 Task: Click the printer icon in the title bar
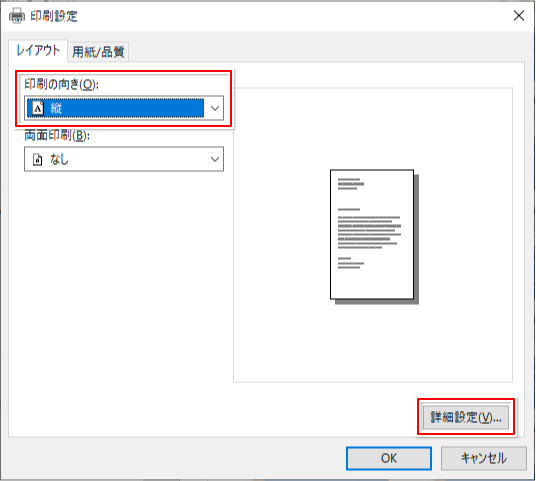pos(16,15)
